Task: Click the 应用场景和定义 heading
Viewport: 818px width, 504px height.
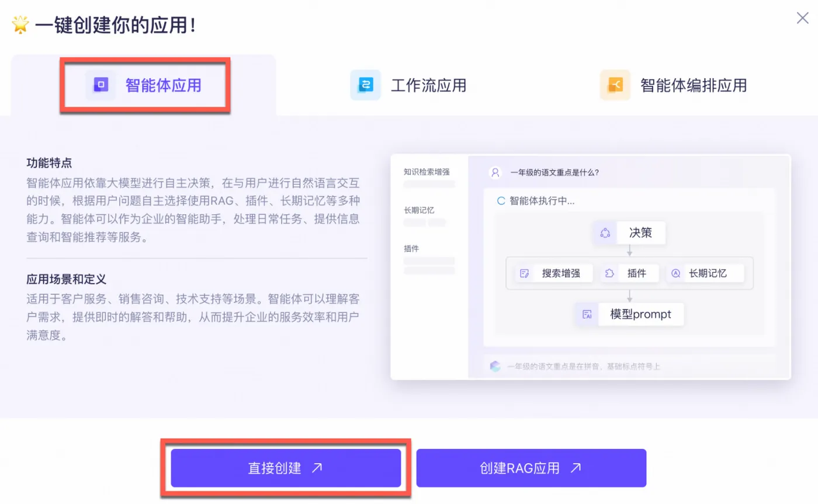Action: [x=66, y=279]
